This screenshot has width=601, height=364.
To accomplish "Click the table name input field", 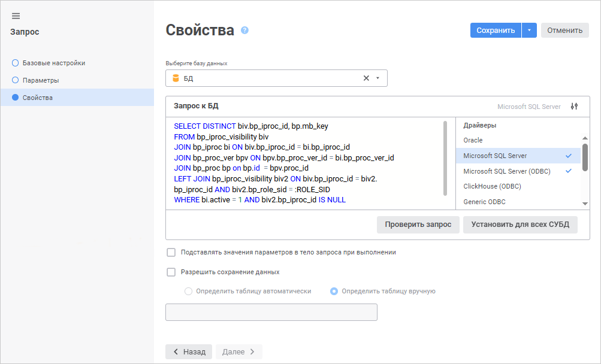I will click(271, 313).
